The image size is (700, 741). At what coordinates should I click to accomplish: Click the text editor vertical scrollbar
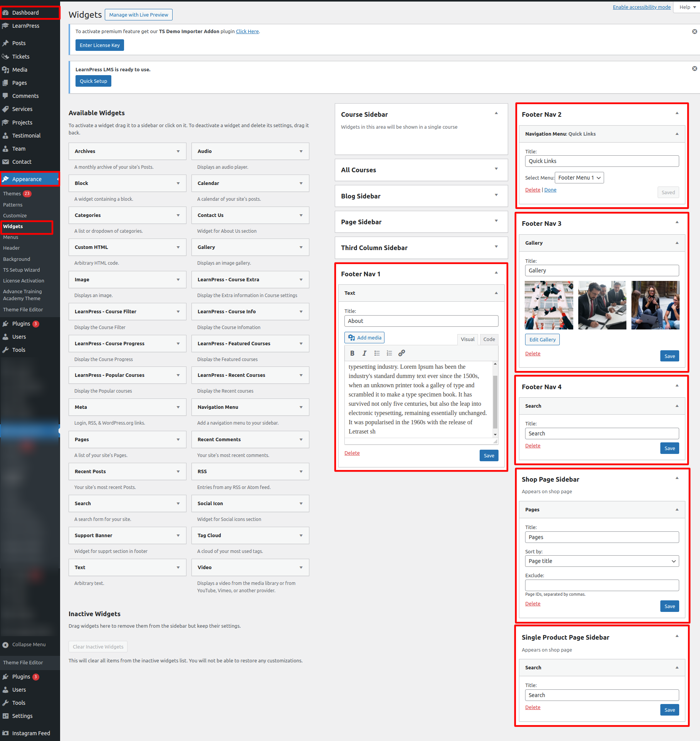[495, 401]
